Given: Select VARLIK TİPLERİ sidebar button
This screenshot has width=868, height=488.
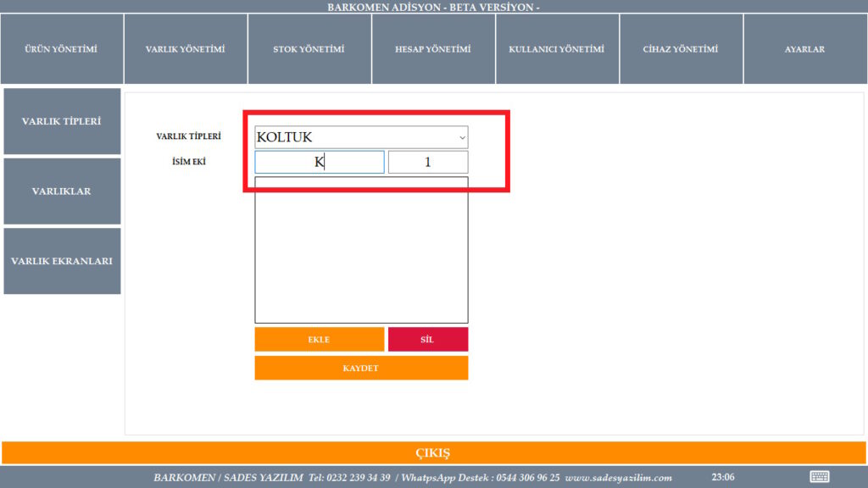Looking at the screenshot, I should 62,121.
